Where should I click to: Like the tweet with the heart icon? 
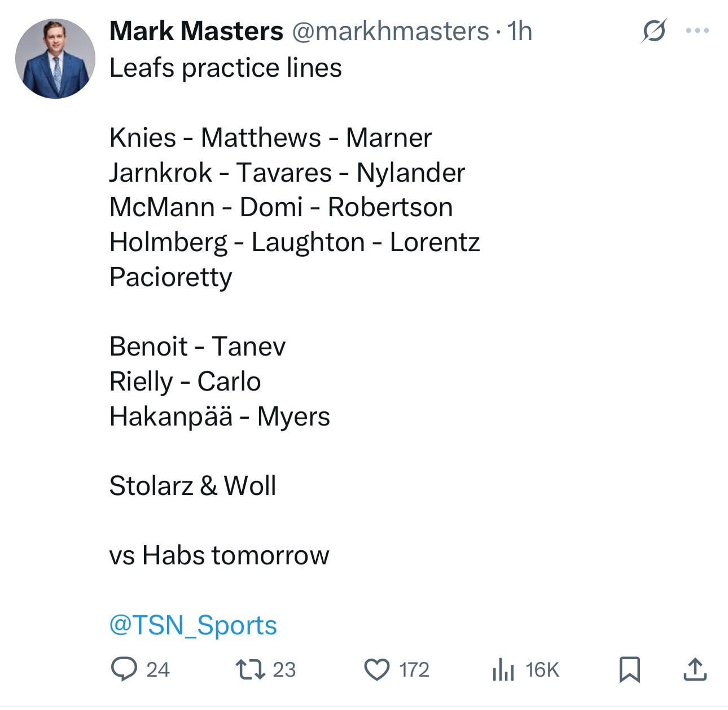[x=377, y=669]
